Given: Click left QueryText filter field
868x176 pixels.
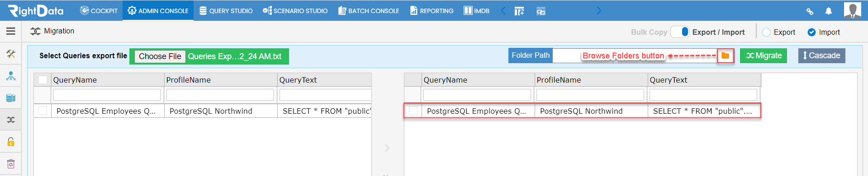Looking at the screenshot, I should (x=325, y=95).
